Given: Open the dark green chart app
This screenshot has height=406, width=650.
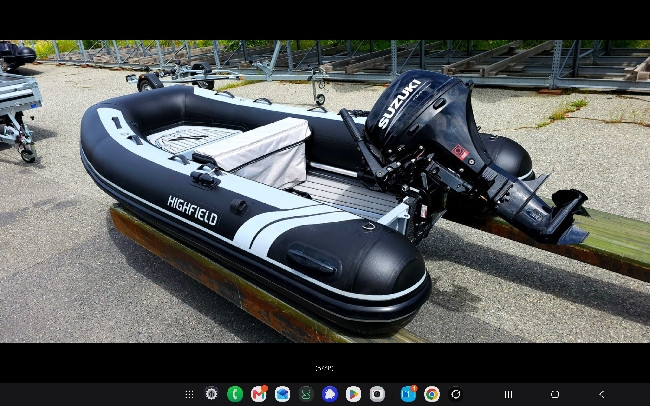Looking at the screenshot, I should [x=306, y=394].
